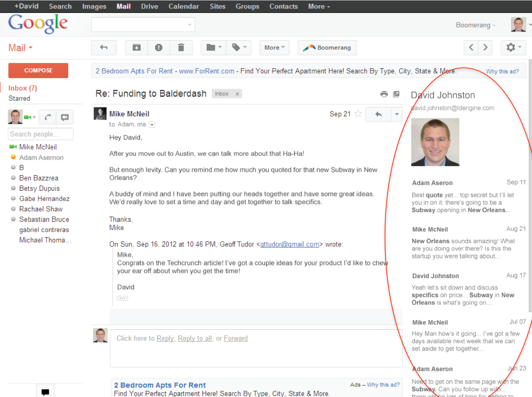Screen dimensions: 532x397
Task: Select contact Sebastian Bruce
Action: (x=44, y=219)
